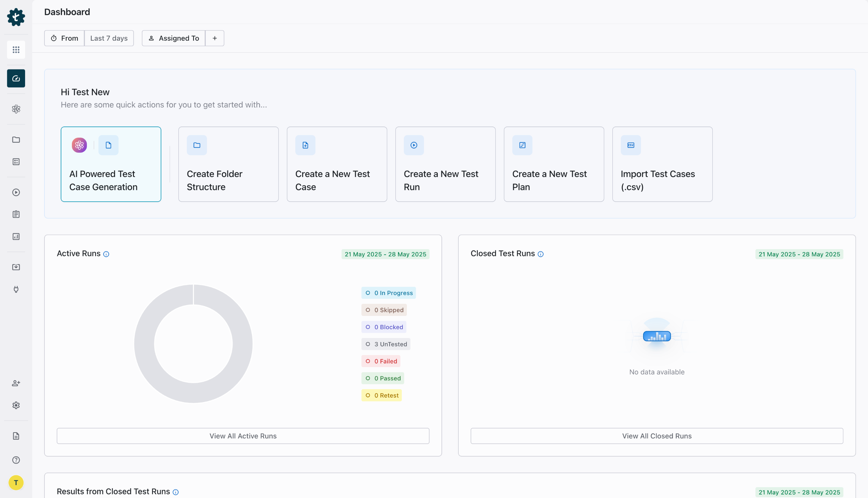The image size is (868, 498).
Task: Open test runs play icon in sidebar
Action: tap(16, 192)
